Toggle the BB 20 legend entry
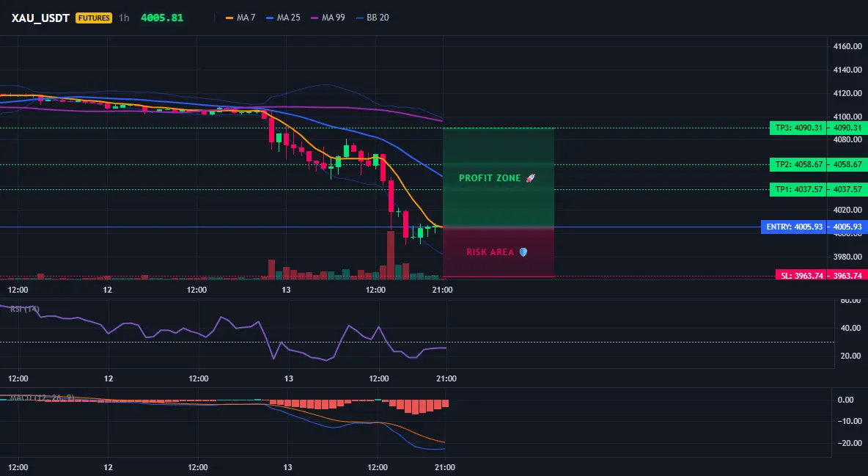This screenshot has width=868, height=476. pyautogui.click(x=372, y=18)
